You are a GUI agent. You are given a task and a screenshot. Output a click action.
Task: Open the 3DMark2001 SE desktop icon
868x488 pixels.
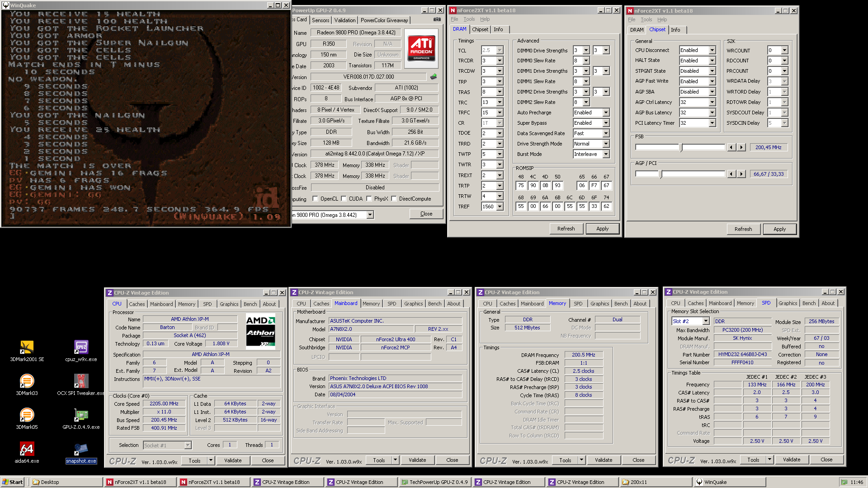pos(27,351)
